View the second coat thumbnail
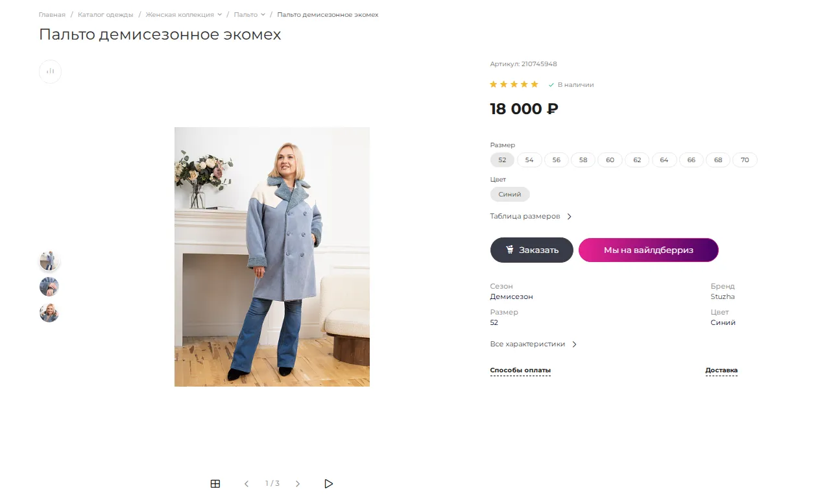818x504 pixels. (49, 287)
